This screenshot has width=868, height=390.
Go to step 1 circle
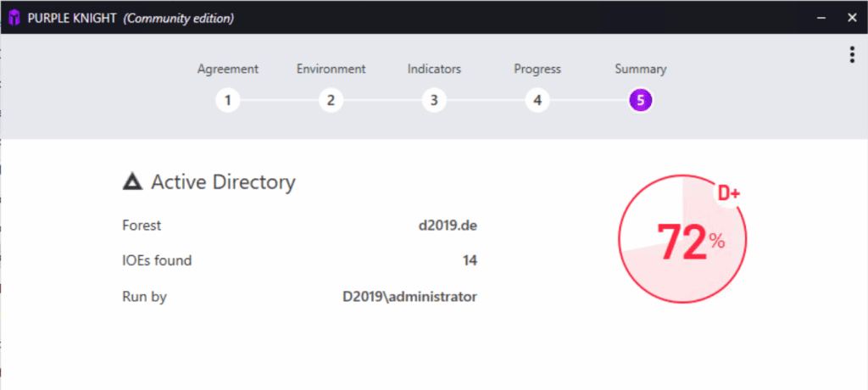coord(227,101)
